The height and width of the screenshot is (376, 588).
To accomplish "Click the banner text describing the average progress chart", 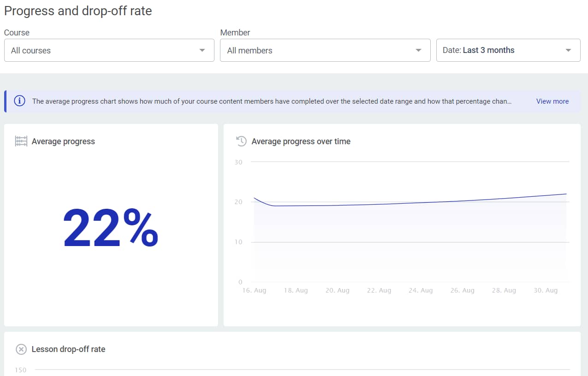I will point(272,101).
